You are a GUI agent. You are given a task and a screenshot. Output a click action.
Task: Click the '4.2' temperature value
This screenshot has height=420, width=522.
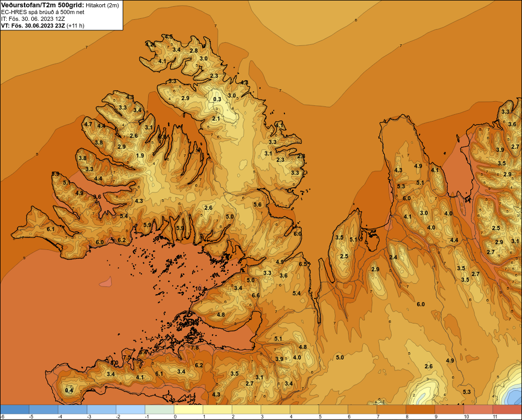point(150,44)
